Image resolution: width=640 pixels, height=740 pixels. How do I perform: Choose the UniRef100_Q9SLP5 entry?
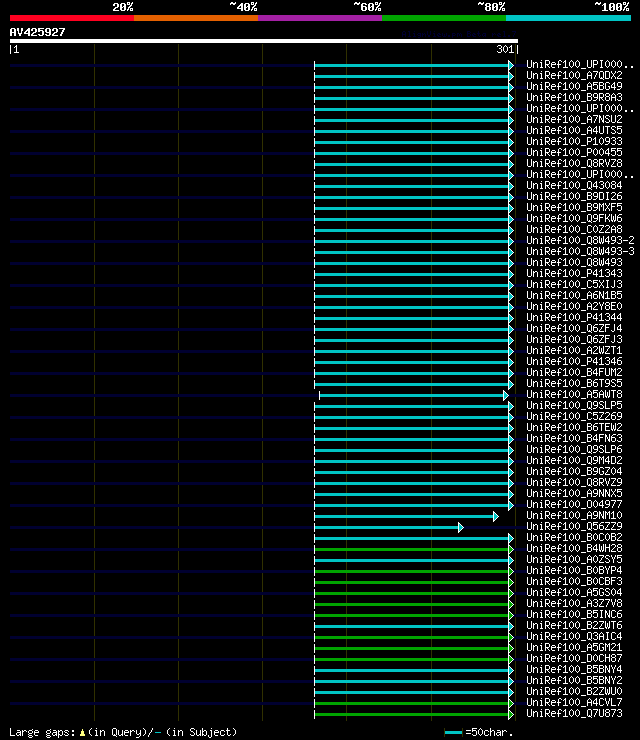(574, 405)
